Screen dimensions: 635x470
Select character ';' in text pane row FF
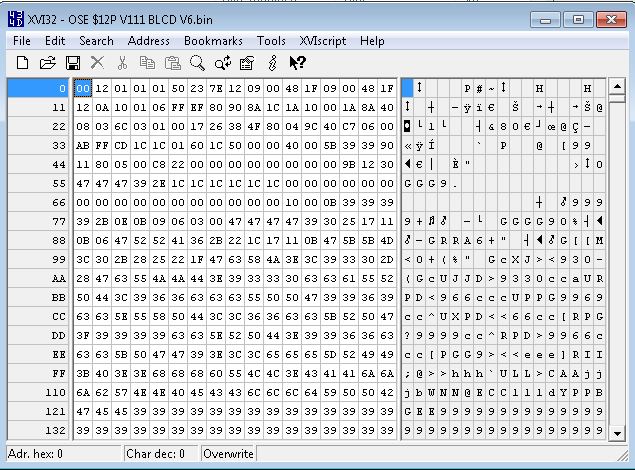(407, 373)
